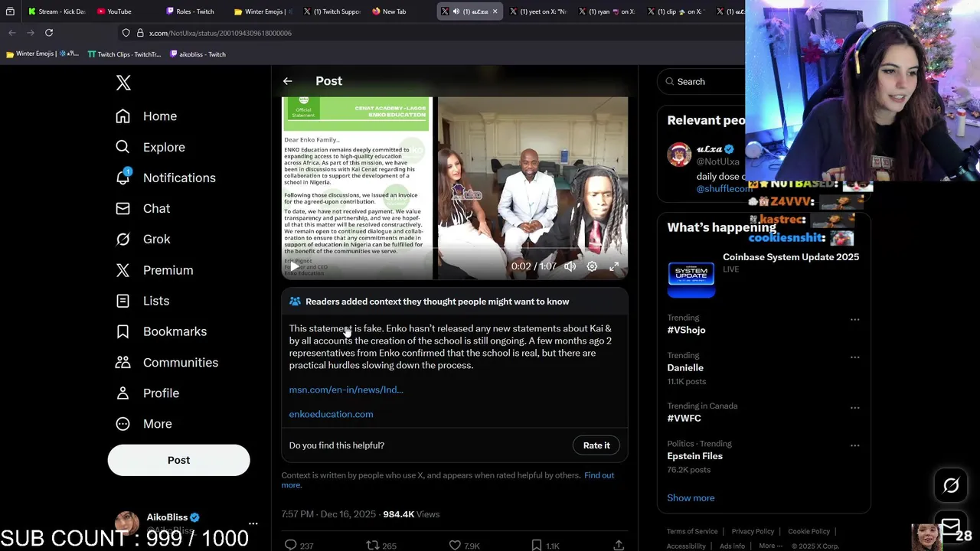The image size is (980, 551).
Task: Bookmark the post showing 1.1K
Action: [546, 546]
